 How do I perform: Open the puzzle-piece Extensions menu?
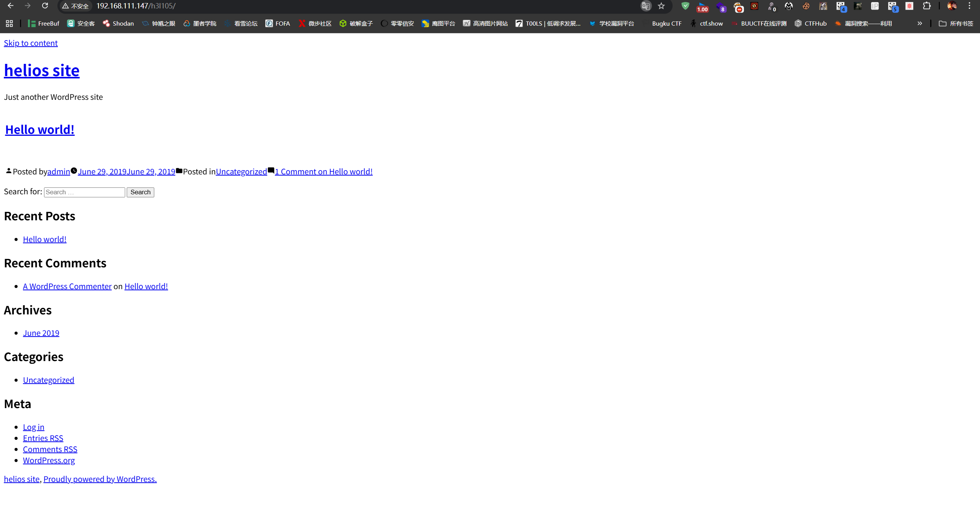click(x=926, y=6)
